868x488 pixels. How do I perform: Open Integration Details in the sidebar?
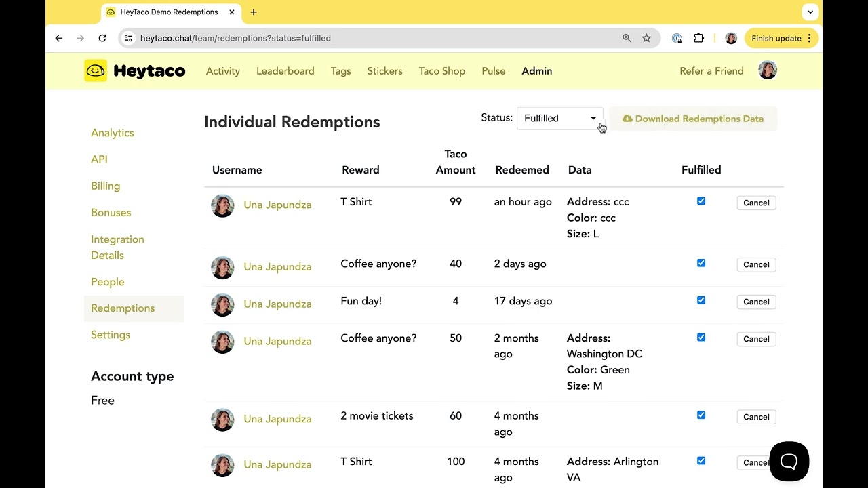pyautogui.click(x=118, y=247)
